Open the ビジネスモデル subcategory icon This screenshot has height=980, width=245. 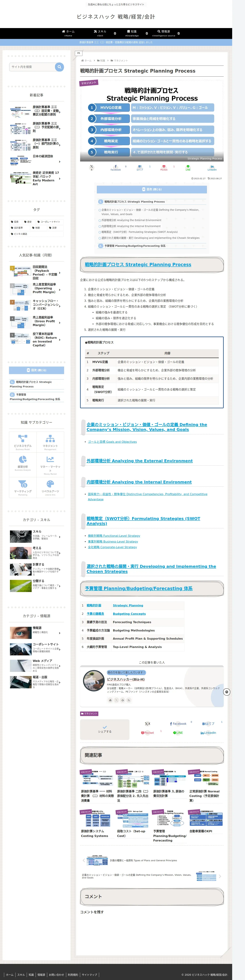(x=23, y=442)
